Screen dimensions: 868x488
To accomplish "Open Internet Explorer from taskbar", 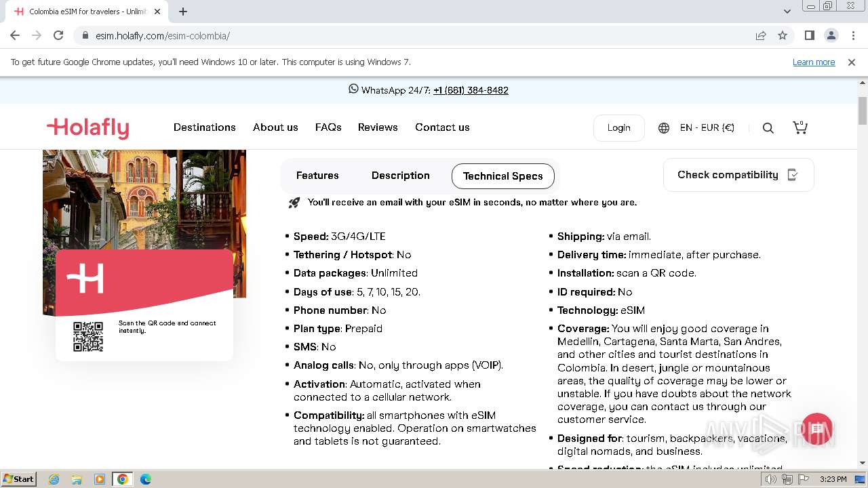I will (54, 479).
